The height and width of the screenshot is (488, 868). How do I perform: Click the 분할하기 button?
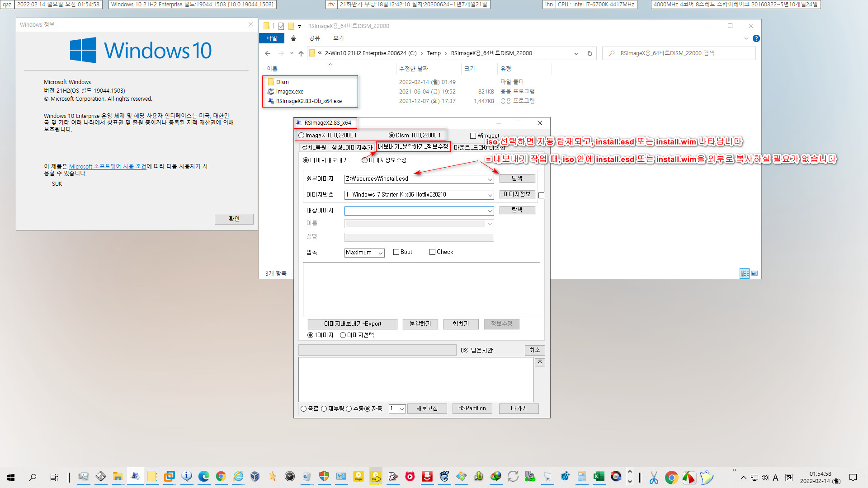point(420,324)
